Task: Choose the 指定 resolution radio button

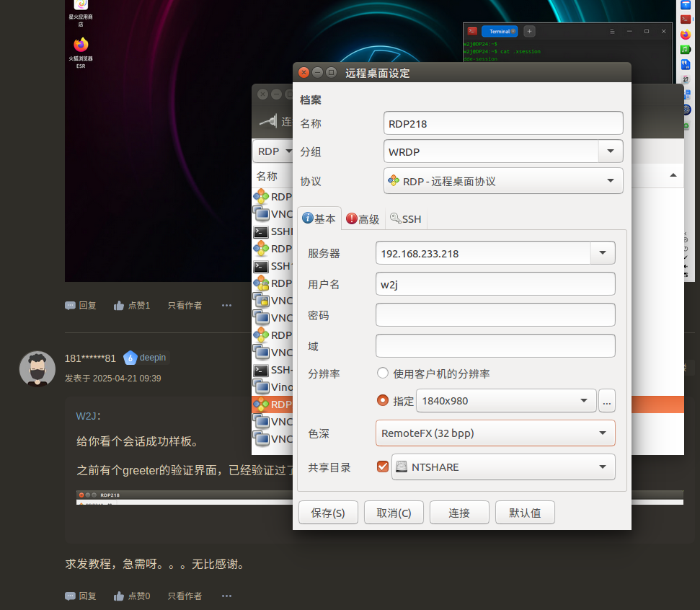Action: 383,400
